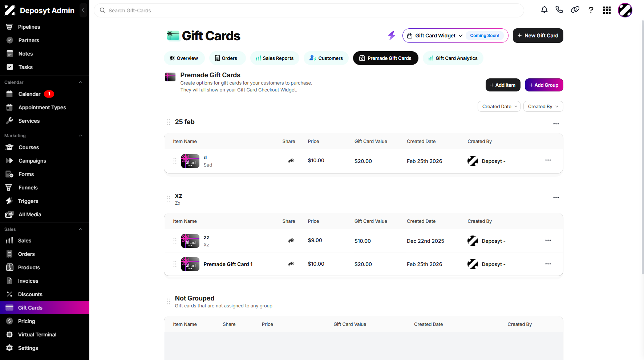
Task: Click the New Gift Card button
Action: click(538, 36)
